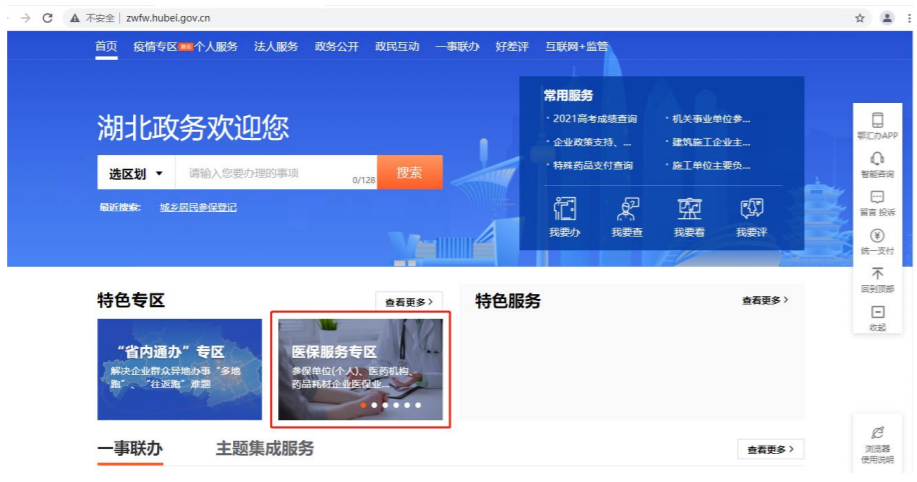Viewport: 917px width, 482px height.
Task: Open 政务公开 menu item
Action: click(337, 47)
